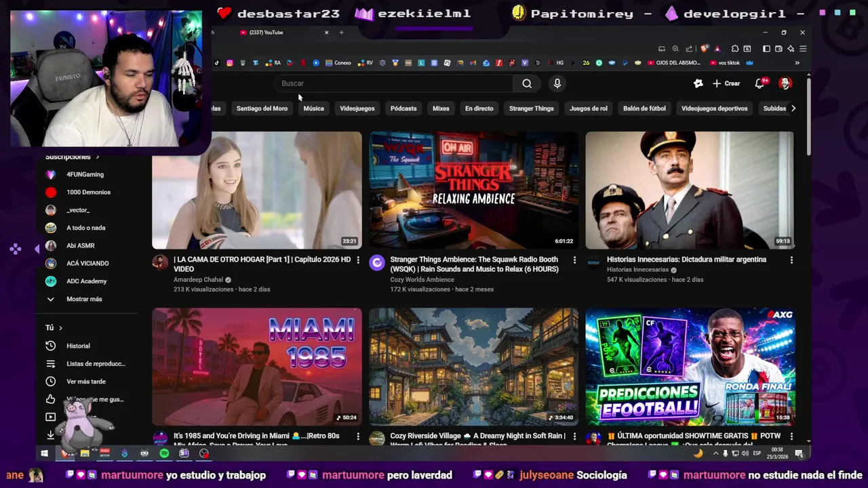Open the Leo AI sparkle icon
The height and width of the screenshot is (488, 868).
coord(791,49)
